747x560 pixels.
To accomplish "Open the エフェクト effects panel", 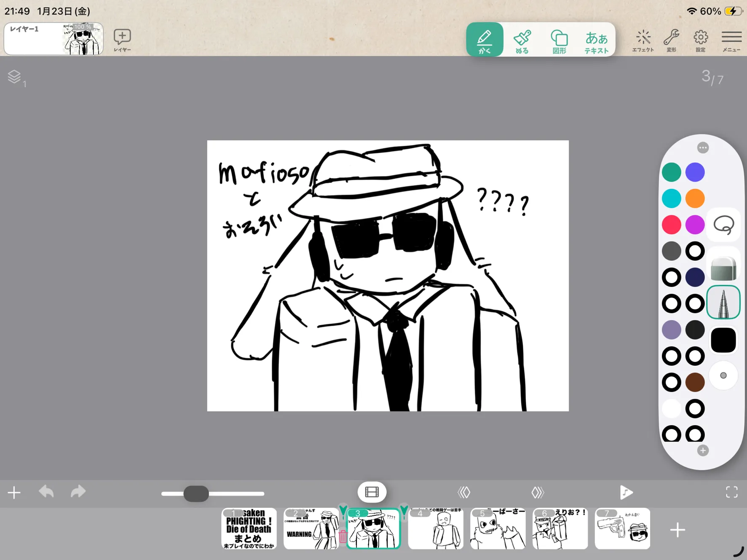I will (x=643, y=40).
